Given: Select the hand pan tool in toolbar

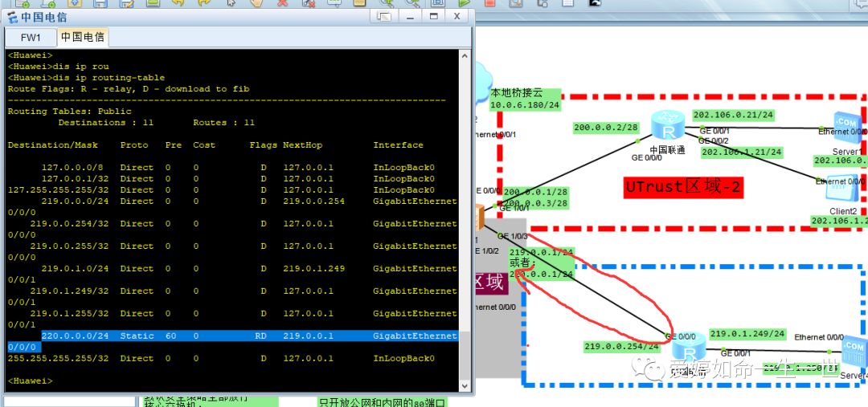Looking at the screenshot, I should coord(256,3).
